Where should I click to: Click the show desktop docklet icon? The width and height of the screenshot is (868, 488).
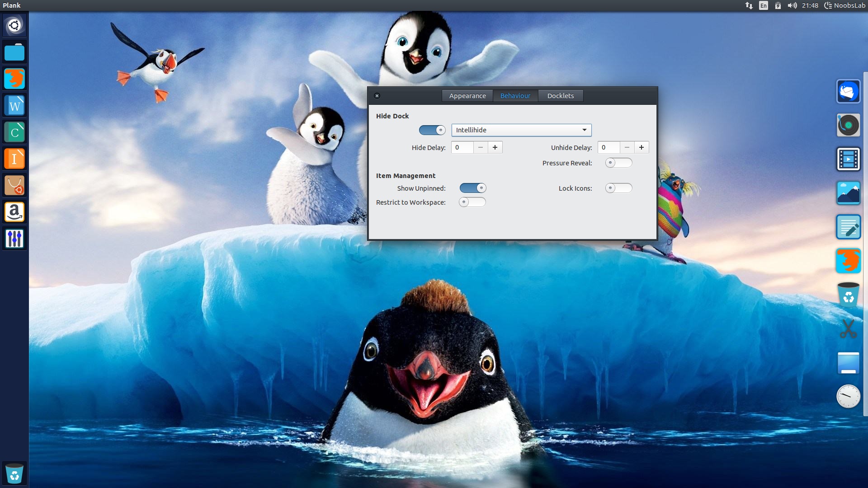848,362
